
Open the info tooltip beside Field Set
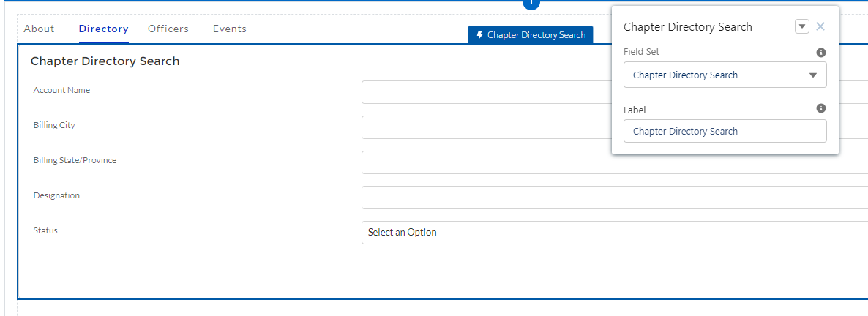click(821, 53)
